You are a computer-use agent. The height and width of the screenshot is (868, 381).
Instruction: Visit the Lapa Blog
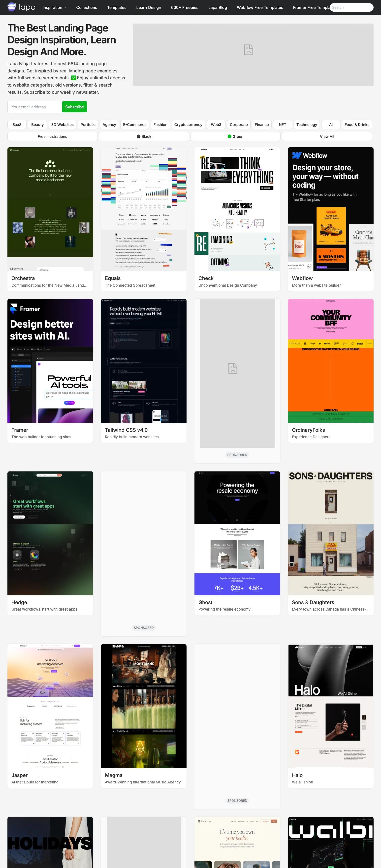click(x=218, y=7)
